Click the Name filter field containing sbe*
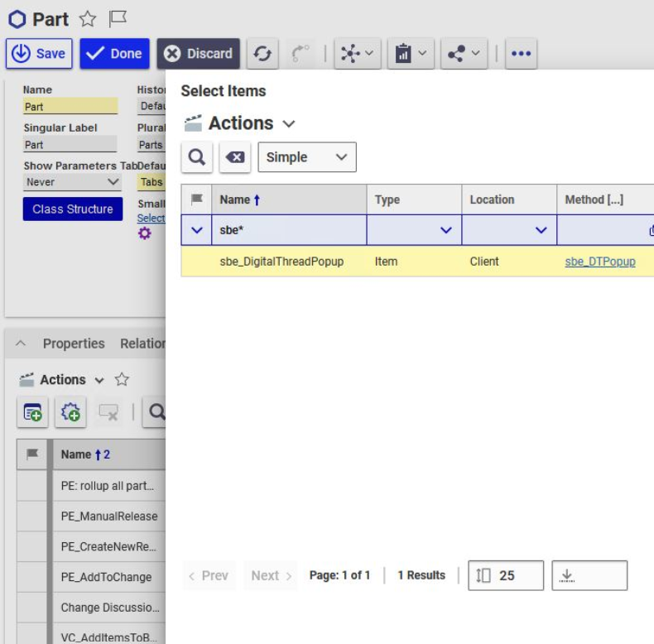 290,231
